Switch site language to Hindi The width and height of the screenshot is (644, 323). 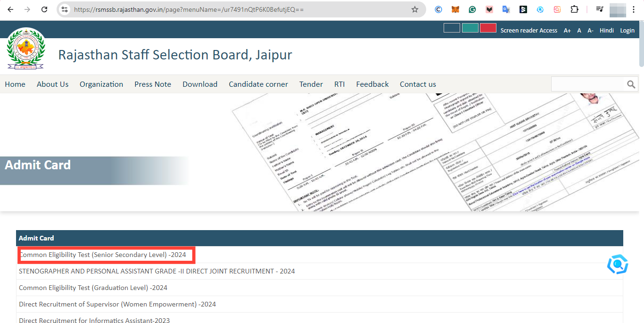[x=607, y=30]
